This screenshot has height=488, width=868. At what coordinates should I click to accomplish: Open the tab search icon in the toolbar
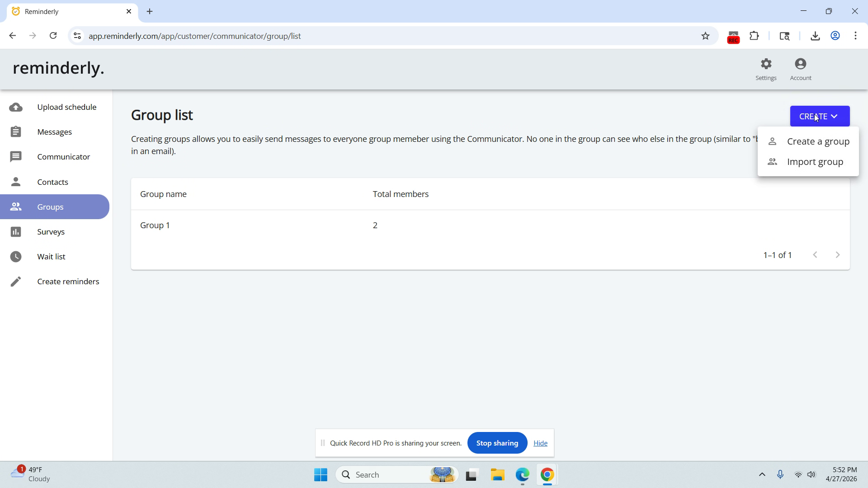[x=784, y=36]
